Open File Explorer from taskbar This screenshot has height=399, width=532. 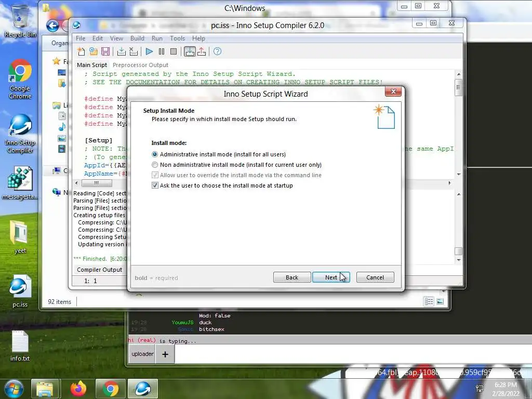click(45, 389)
